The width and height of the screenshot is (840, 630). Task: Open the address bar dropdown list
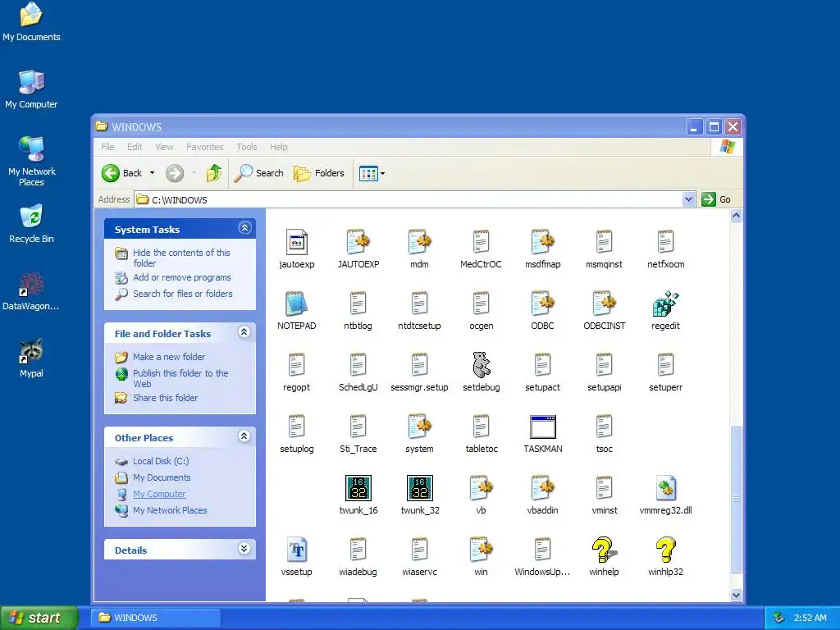pyautogui.click(x=688, y=199)
